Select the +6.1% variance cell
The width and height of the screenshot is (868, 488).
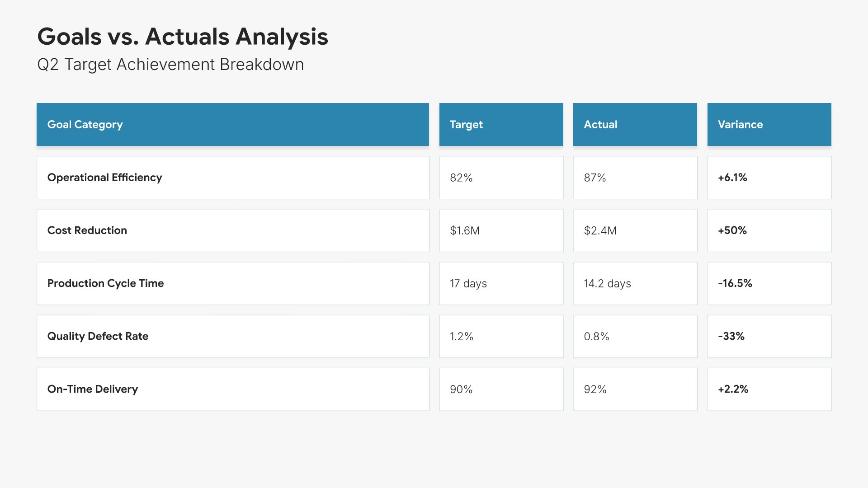732,178
